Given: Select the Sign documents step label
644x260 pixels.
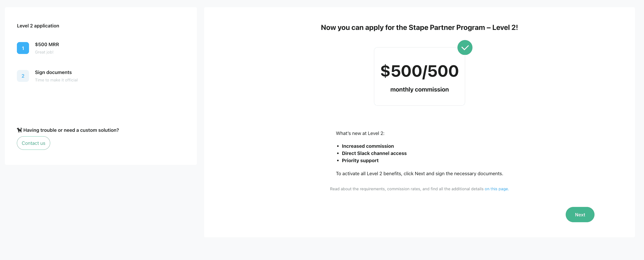Looking at the screenshot, I should click(53, 72).
